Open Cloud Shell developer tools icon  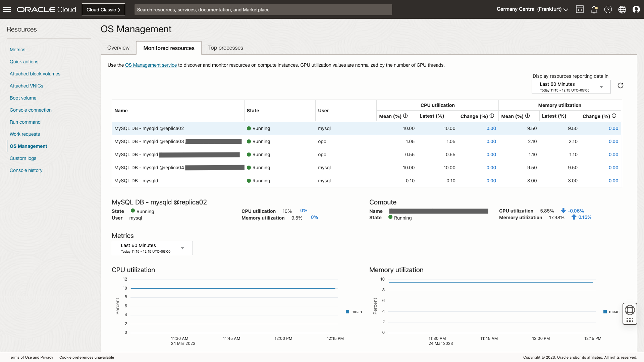click(x=580, y=9)
